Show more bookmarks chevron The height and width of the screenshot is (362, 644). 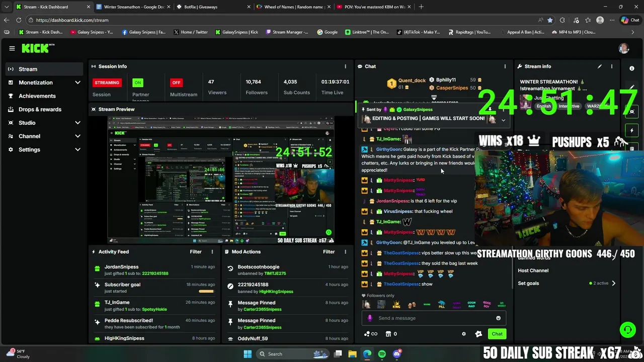point(633,32)
